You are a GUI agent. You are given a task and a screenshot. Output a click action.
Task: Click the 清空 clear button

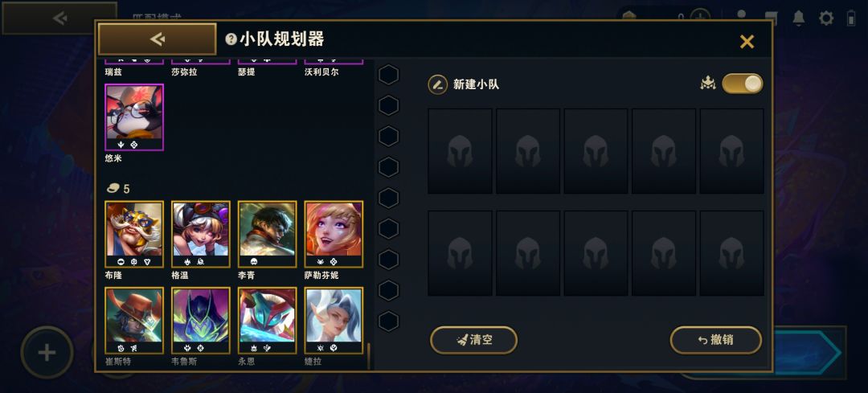pos(474,340)
